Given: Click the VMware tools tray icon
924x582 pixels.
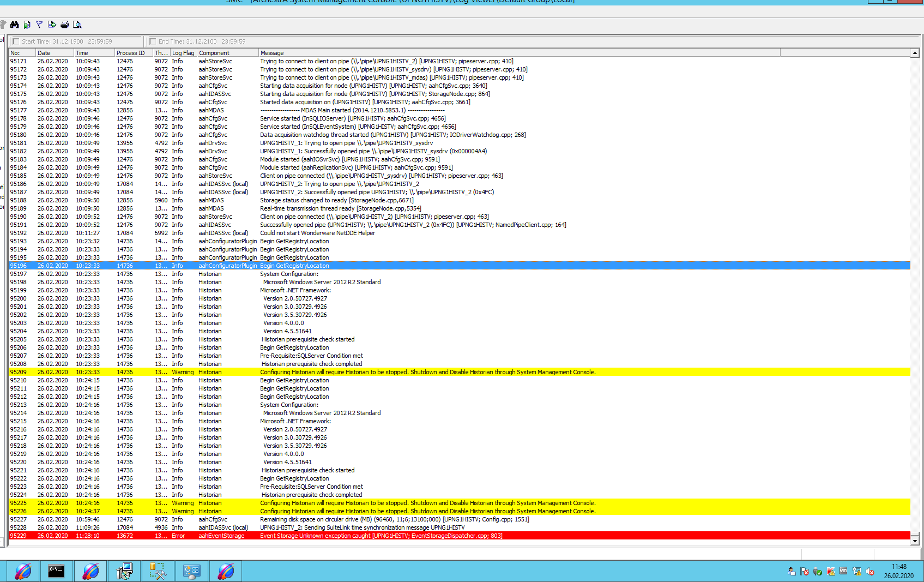Looking at the screenshot, I should tap(843, 571).
